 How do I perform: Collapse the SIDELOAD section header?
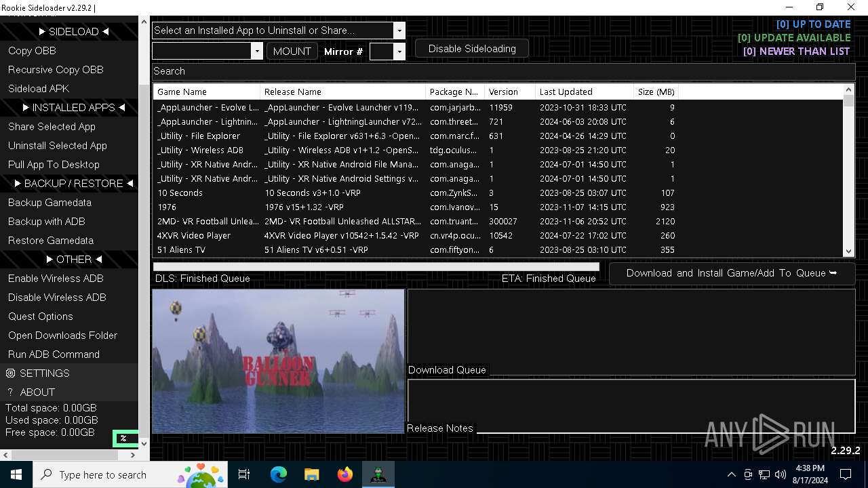pos(69,31)
